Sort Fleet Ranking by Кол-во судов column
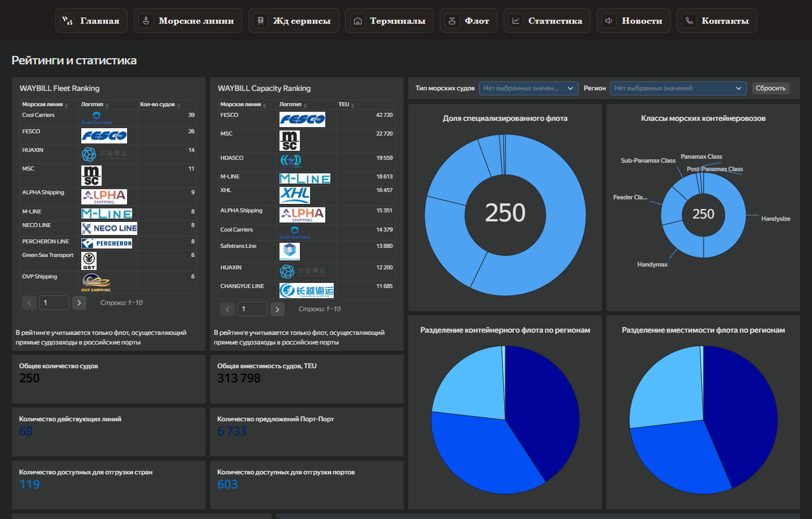 (160, 104)
